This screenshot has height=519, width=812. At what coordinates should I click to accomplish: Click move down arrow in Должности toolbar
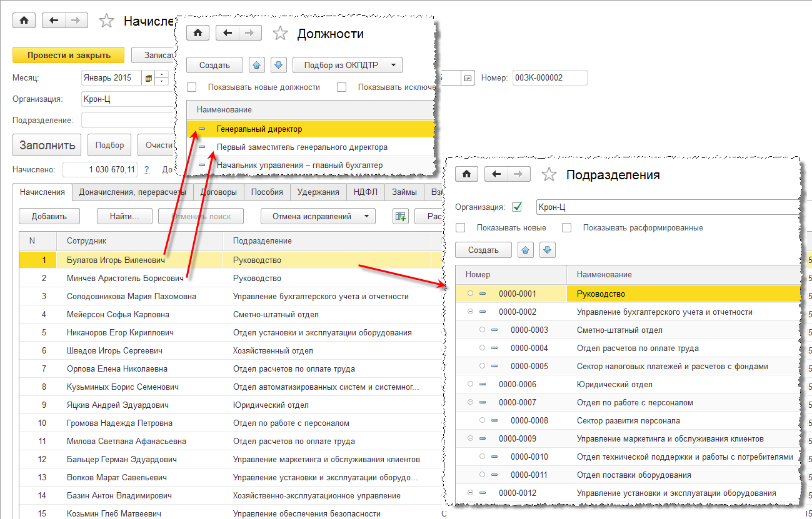coord(279,65)
